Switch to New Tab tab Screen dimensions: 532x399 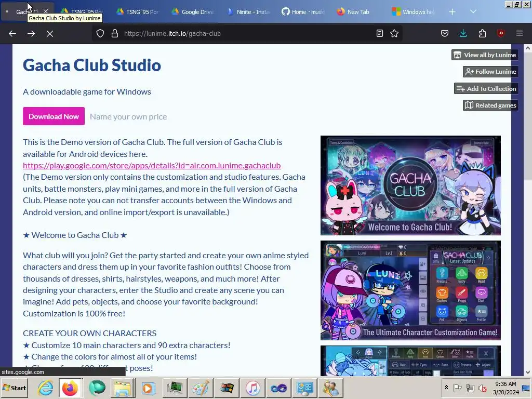(x=358, y=12)
